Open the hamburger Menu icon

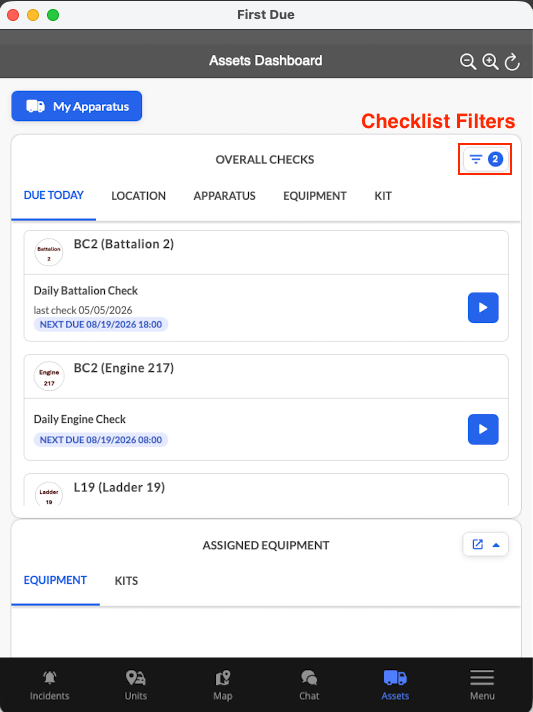(482, 677)
